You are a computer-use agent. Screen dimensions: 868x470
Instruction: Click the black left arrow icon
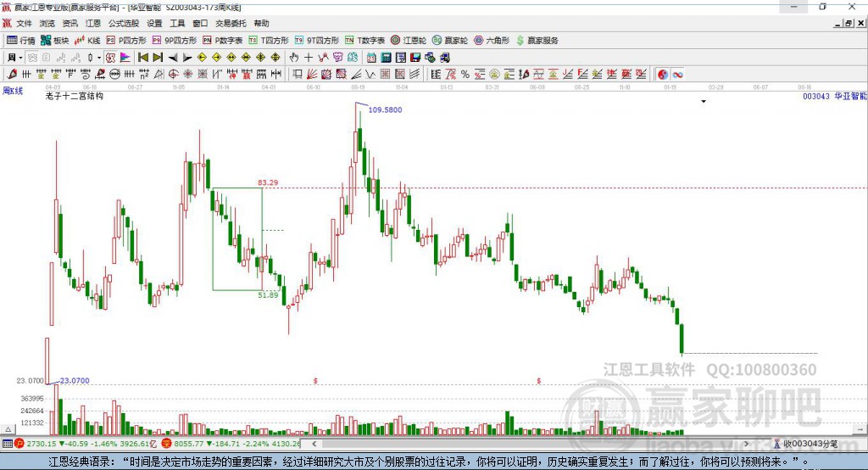tap(173, 58)
